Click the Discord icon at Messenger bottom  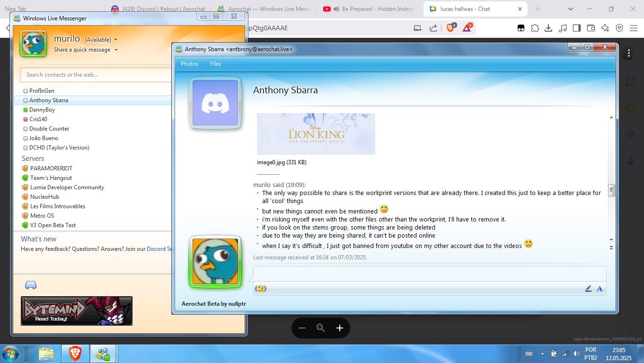pyautogui.click(x=31, y=285)
